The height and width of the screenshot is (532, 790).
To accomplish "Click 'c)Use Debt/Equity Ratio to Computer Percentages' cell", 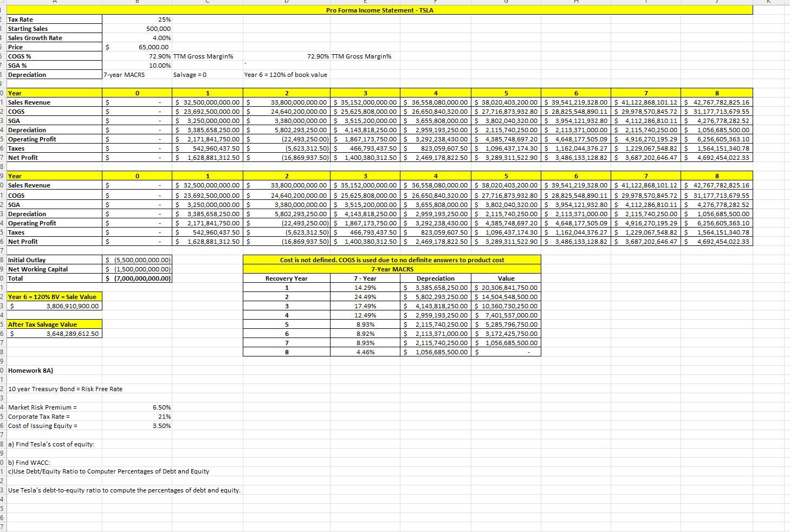I will pyautogui.click(x=108, y=471).
